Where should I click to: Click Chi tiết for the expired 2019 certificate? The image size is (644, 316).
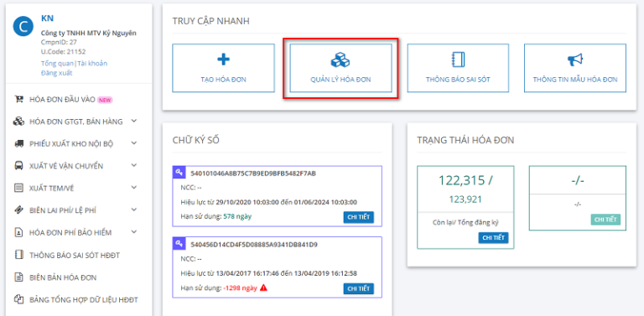click(359, 288)
